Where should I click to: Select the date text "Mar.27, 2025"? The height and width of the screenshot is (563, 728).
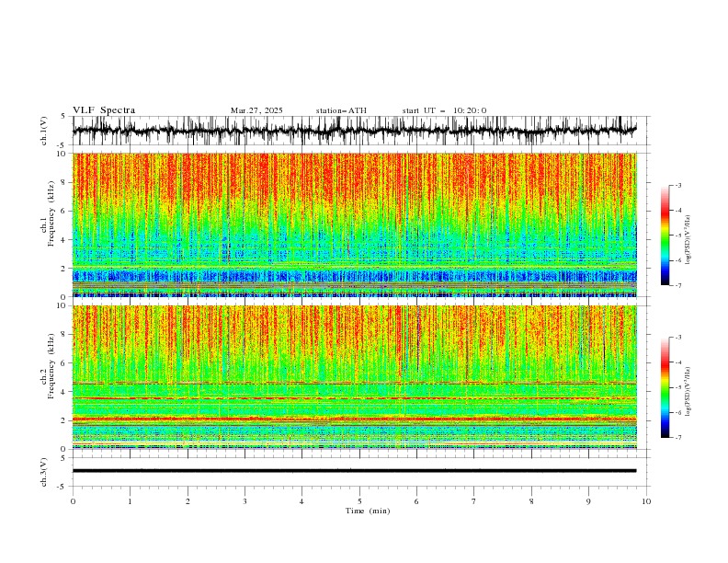click(256, 110)
